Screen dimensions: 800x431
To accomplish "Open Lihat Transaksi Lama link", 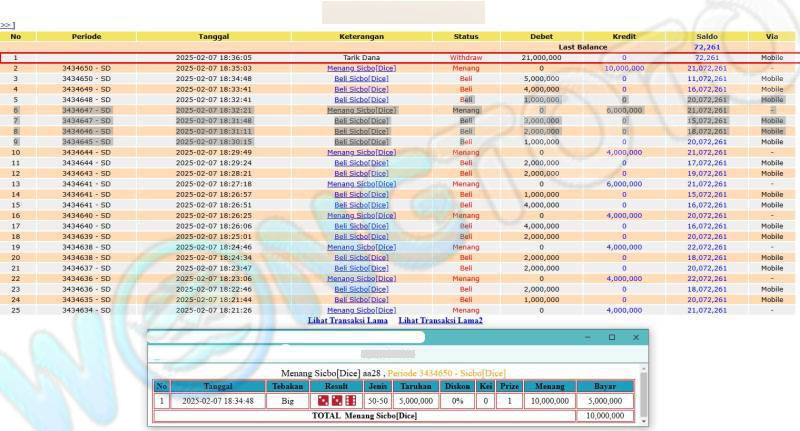I will pos(347,320).
